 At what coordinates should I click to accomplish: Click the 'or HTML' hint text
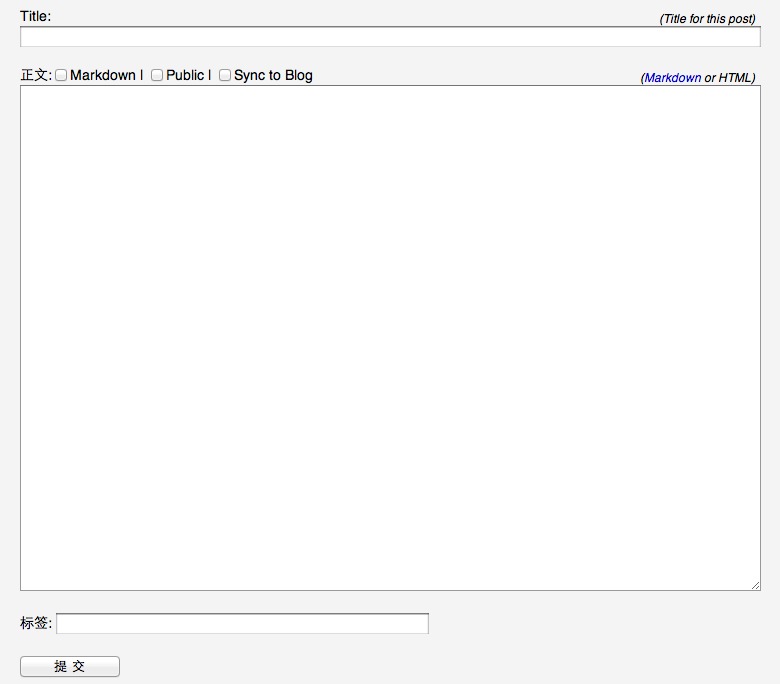click(729, 78)
